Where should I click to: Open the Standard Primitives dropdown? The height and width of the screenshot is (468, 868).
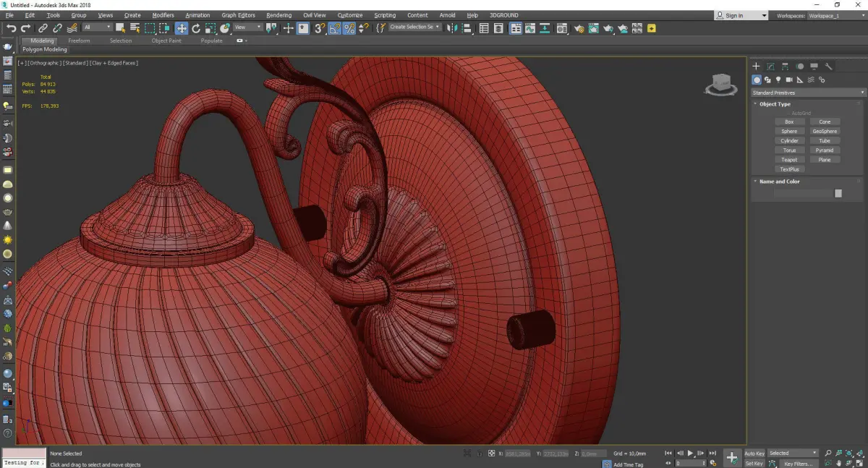(x=808, y=93)
